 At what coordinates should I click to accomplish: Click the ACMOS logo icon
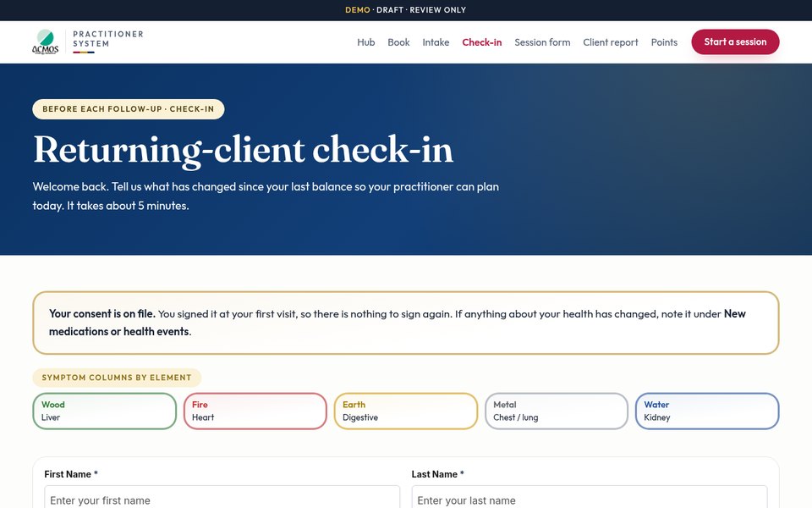coord(46,42)
